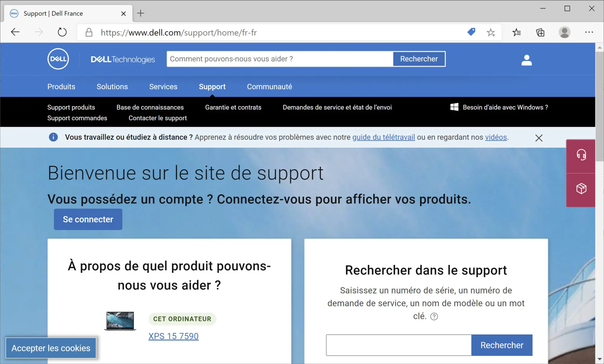Screen dimensions: 604x364
Task: Open the help question mark icon near clé
Action: coord(434,317)
